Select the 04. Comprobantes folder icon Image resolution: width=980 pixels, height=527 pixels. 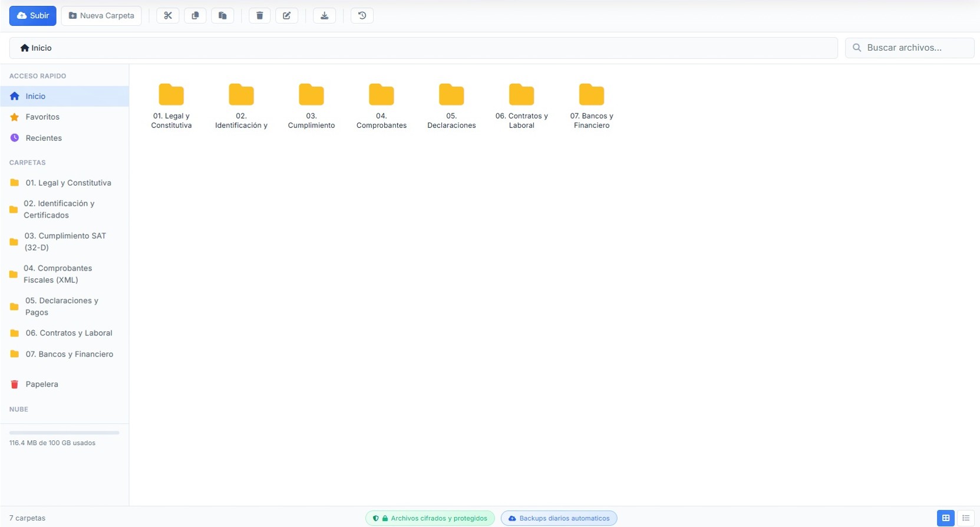coord(381,95)
